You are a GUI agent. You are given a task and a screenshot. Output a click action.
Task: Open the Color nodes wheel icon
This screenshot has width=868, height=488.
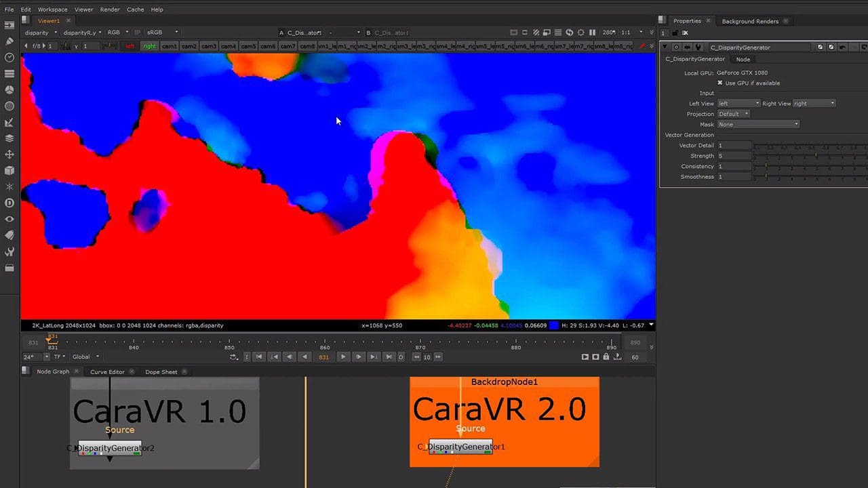click(x=9, y=90)
